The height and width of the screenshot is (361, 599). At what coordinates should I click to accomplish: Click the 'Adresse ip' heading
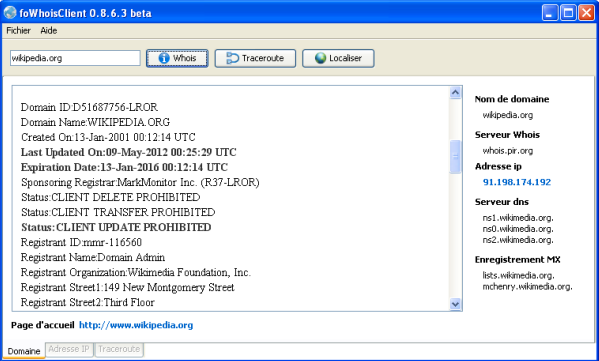pos(498,166)
